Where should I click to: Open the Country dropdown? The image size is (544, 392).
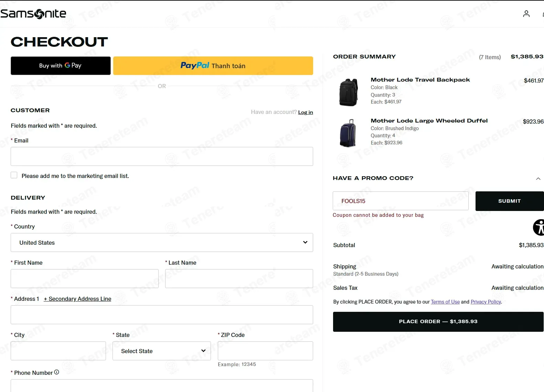click(x=162, y=243)
